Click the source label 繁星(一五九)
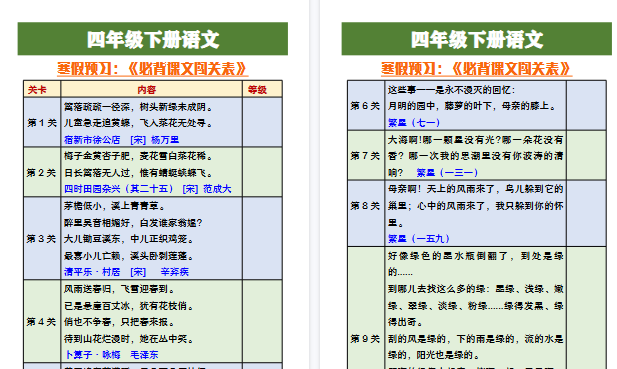The image size is (617, 369). tap(419, 238)
